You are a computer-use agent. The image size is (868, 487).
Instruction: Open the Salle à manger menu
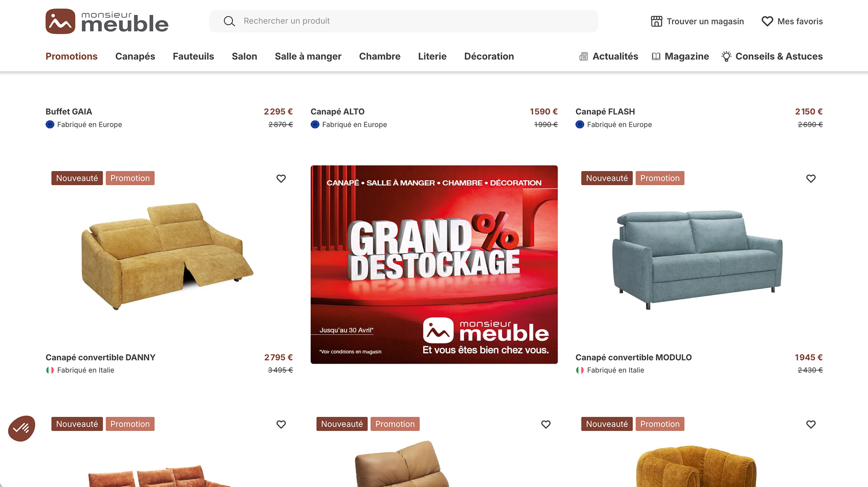(x=308, y=56)
